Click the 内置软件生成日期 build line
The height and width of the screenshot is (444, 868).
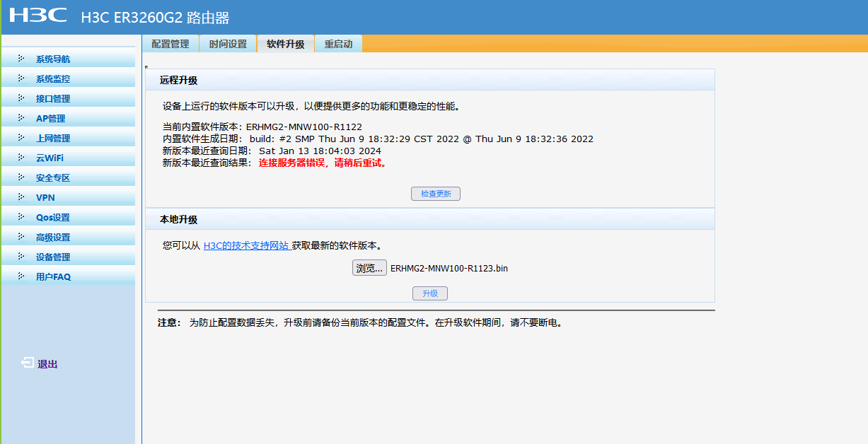[x=378, y=139]
